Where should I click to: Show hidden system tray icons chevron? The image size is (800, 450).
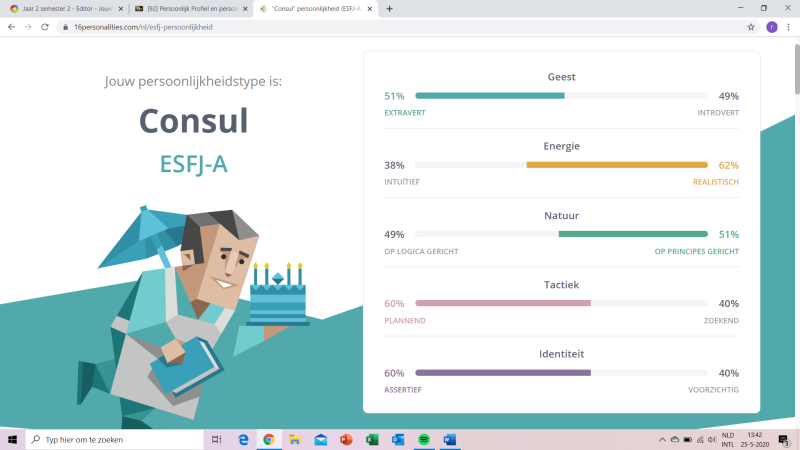(x=662, y=439)
